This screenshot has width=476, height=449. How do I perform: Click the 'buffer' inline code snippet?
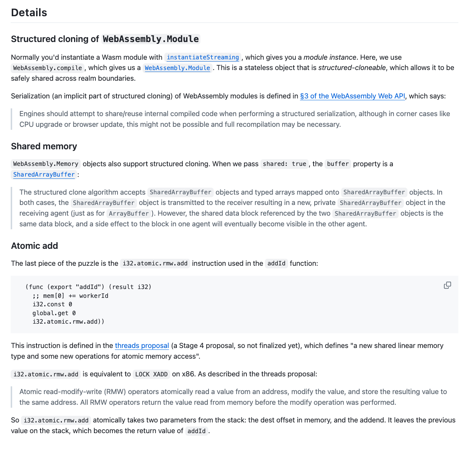[x=338, y=164]
